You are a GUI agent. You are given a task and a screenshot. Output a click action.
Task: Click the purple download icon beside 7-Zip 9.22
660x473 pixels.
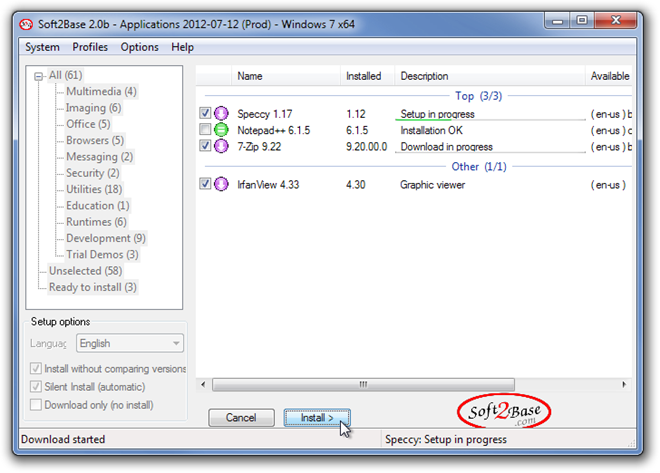coord(221,146)
